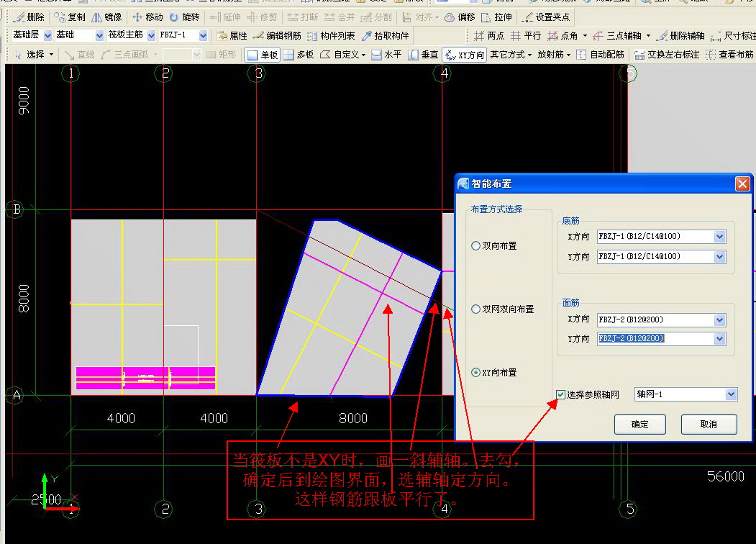This screenshot has height=544, width=756.
Task: Click 设置夹点 tool
Action: point(546,17)
